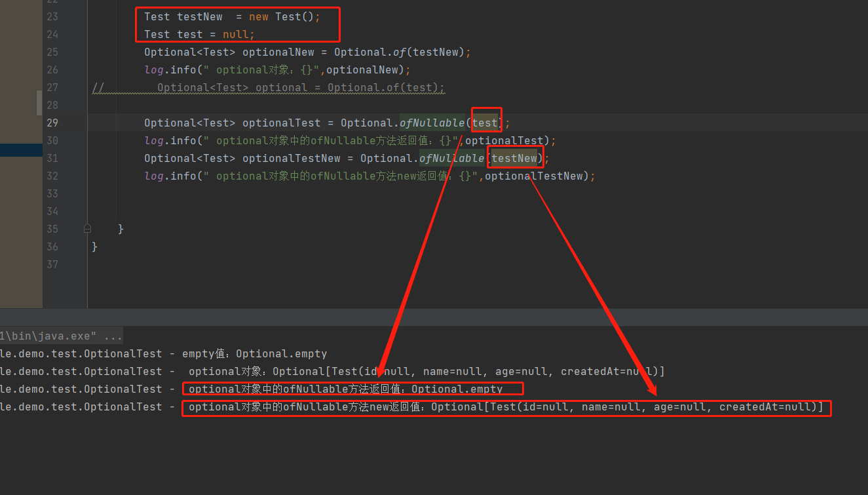The height and width of the screenshot is (495, 868).
Task: Click line number 23 in the gutter
Action: click(x=52, y=16)
